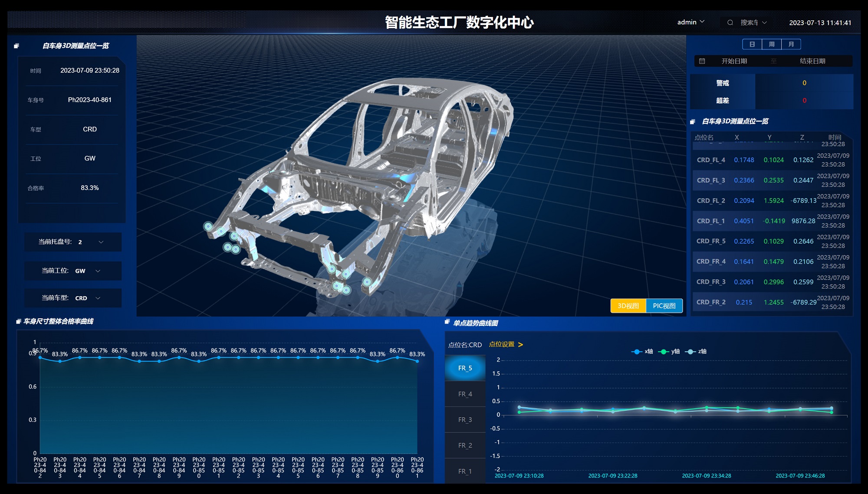Expand the admin user menu
The width and height of the screenshot is (868, 494).
tap(691, 22)
